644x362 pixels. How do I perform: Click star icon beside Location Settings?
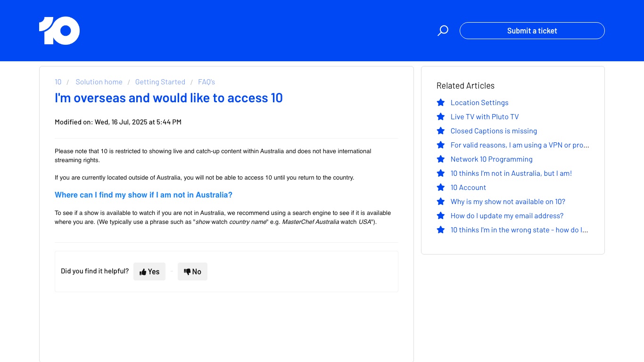click(x=441, y=102)
